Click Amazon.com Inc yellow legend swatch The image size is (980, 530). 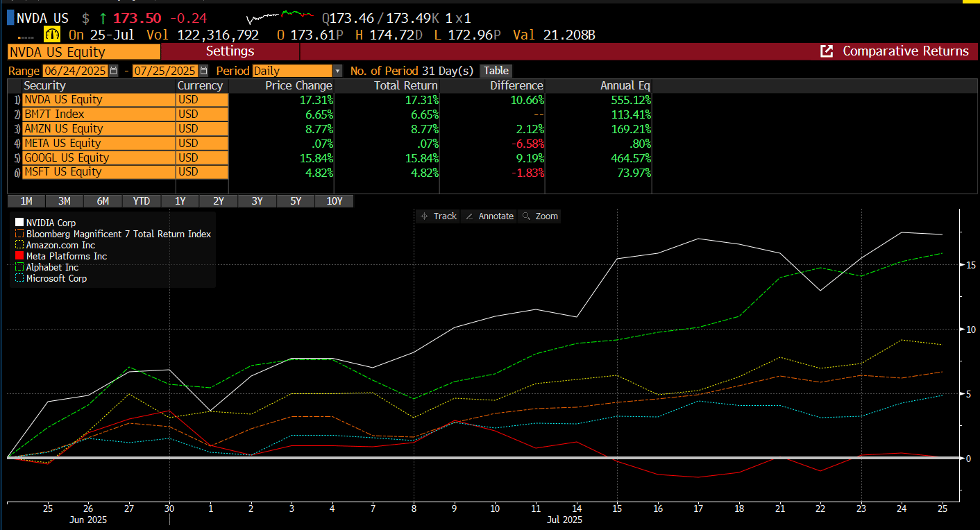click(19, 245)
